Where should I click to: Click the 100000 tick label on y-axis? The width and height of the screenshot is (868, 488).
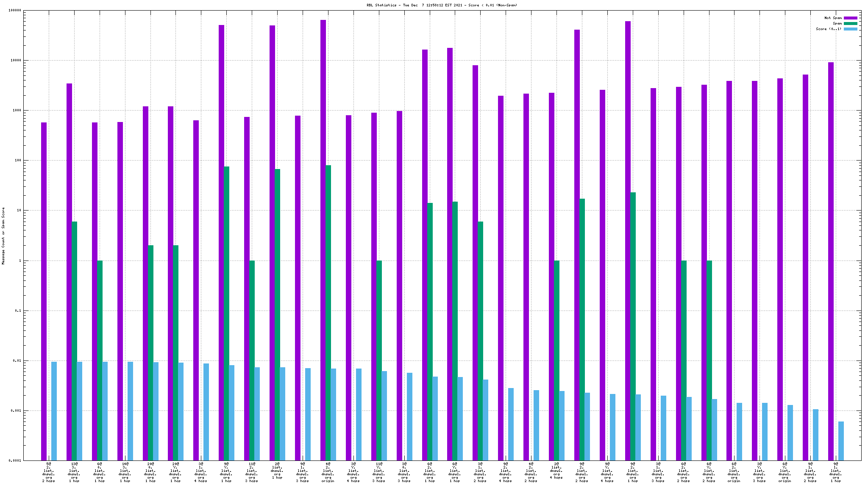[14, 11]
